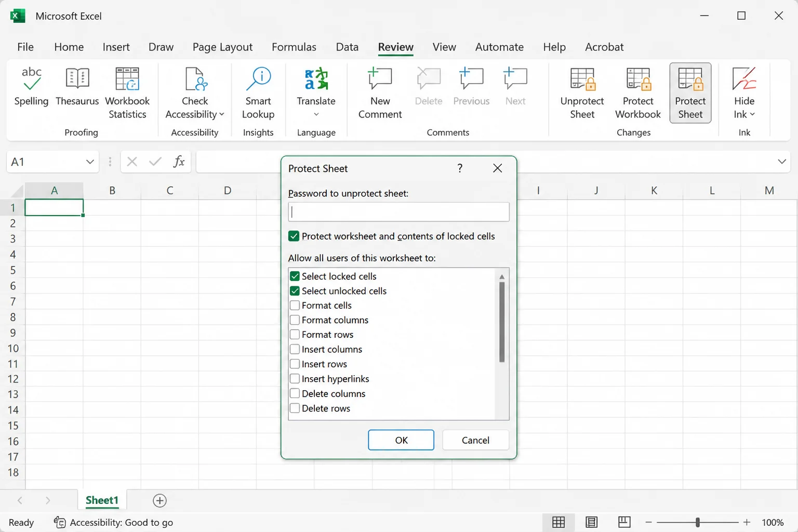Click the zoom in plus icon
This screenshot has height=532, width=798.
click(747, 522)
